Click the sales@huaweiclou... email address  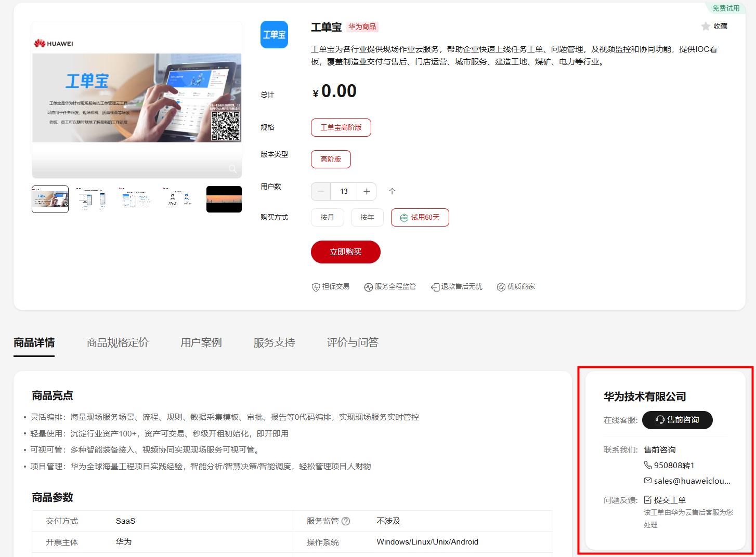692,481
